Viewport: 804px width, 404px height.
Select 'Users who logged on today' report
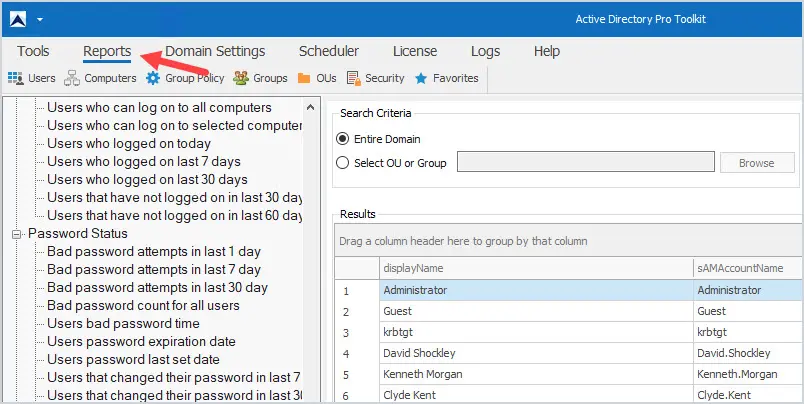[129, 144]
